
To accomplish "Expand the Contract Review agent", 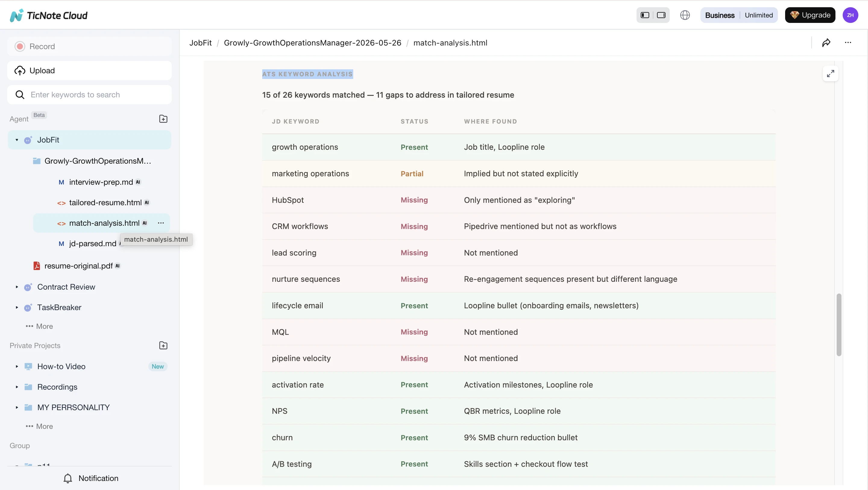I will [17, 287].
